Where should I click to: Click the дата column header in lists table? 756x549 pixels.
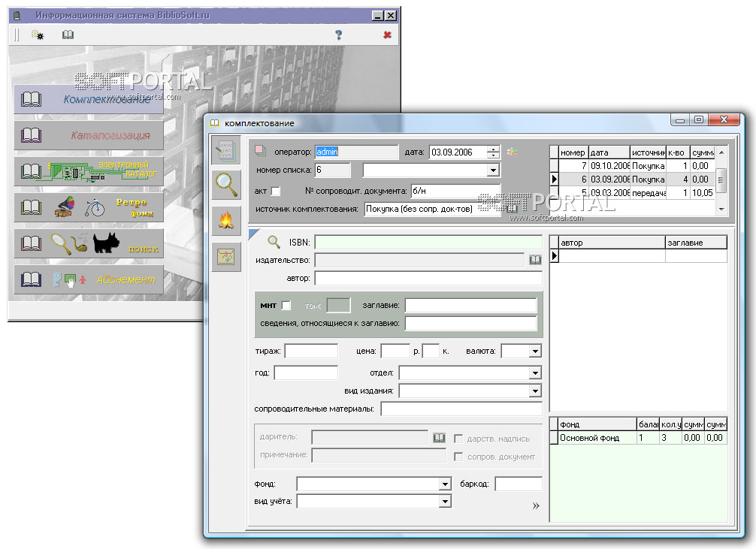point(609,152)
